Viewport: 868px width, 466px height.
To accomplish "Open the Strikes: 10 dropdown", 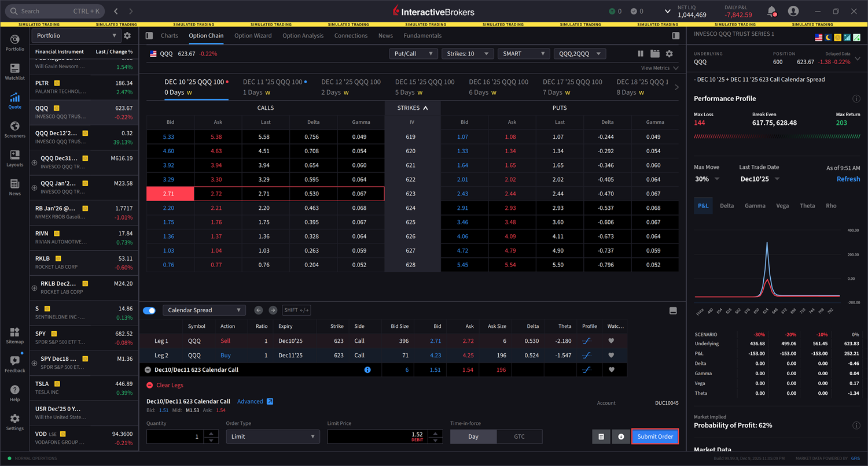I will click(468, 53).
